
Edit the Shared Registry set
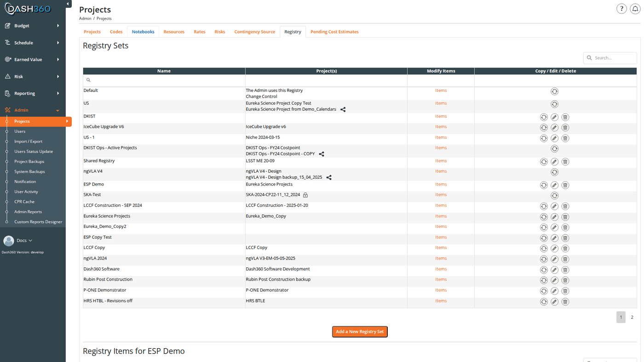(554, 162)
